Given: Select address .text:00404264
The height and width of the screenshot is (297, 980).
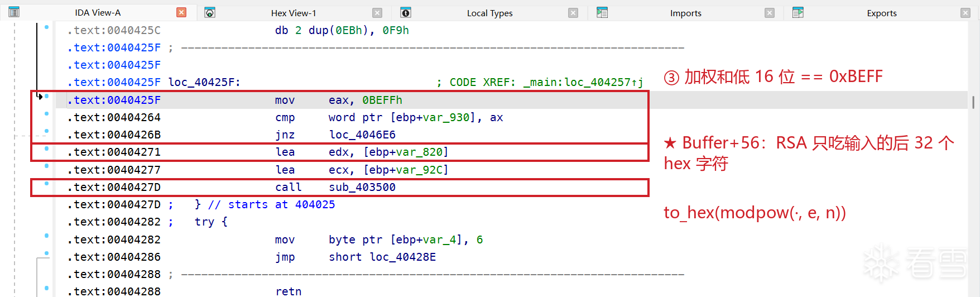Looking at the screenshot, I should pos(114,117).
